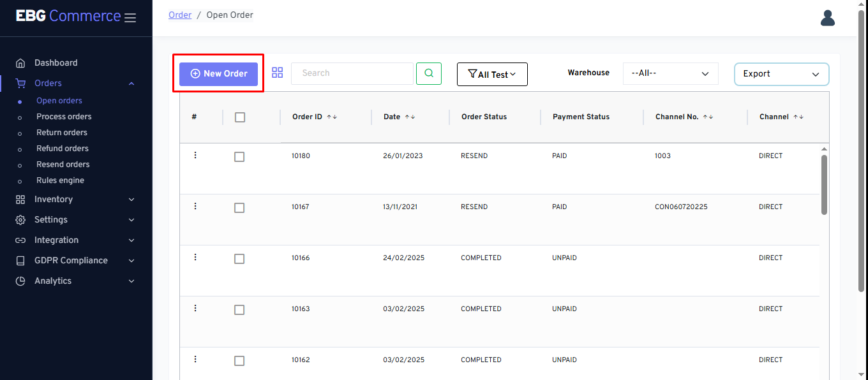Screen dimensions: 868x380
Task: Open three-dot menu for order 10166
Action: tap(195, 258)
